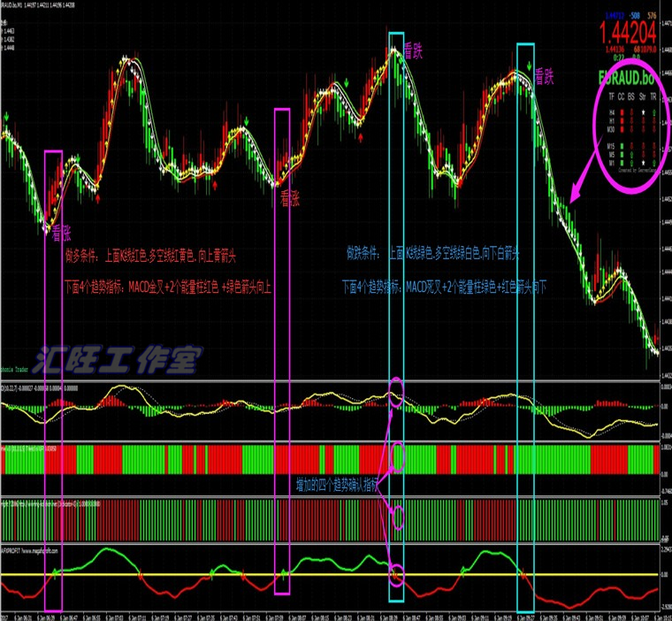
Task: Click the magenta circle on the MACD panel
Action: pyautogui.click(x=397, y=391)
